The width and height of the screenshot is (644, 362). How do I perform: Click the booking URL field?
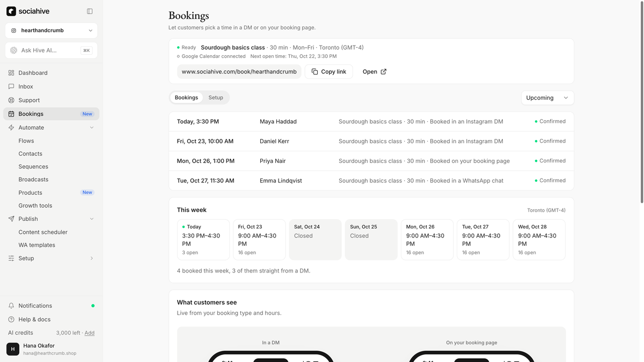239,72
